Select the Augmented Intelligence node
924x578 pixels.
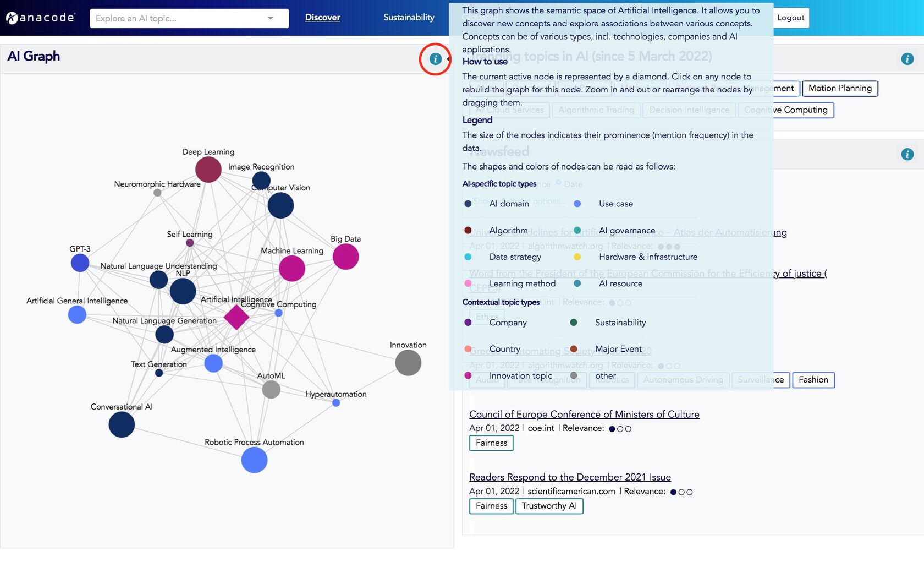click(x=213, y=363)
